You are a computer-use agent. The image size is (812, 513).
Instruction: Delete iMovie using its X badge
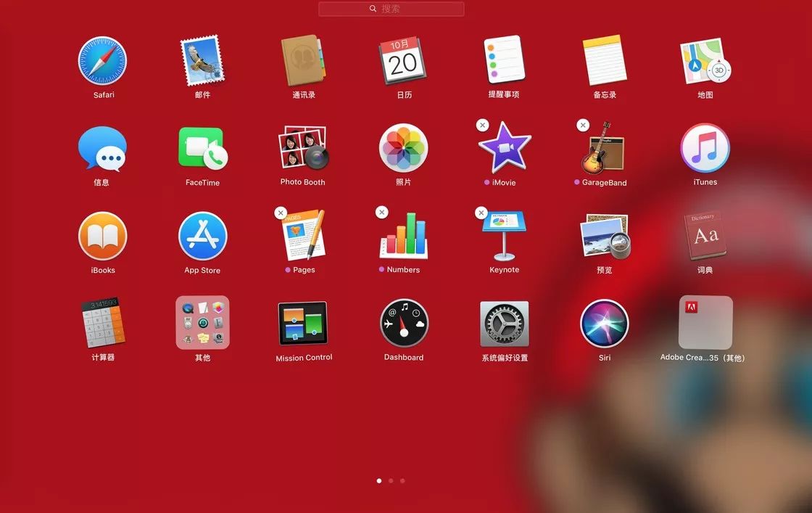point(483,126)
